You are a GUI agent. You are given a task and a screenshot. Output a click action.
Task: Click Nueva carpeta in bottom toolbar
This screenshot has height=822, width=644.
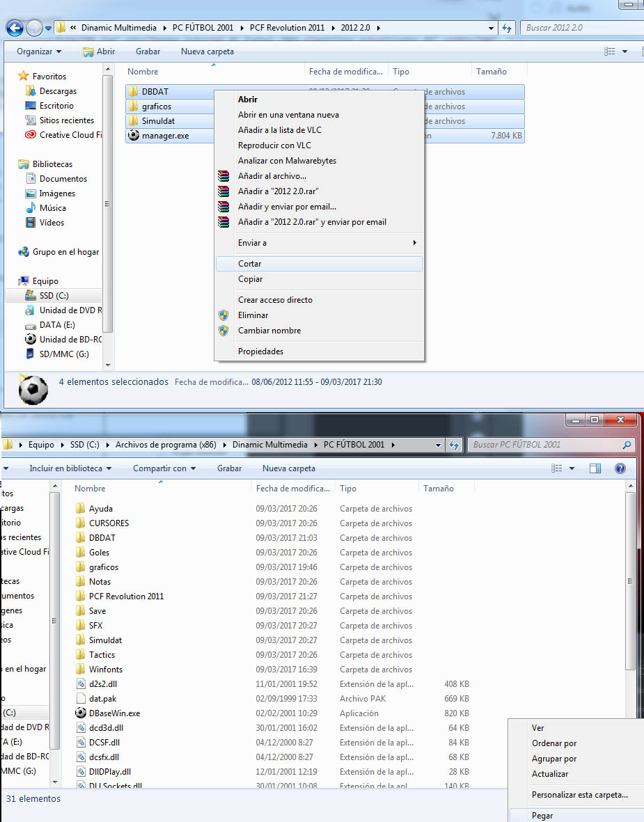(x=288, y=468)
